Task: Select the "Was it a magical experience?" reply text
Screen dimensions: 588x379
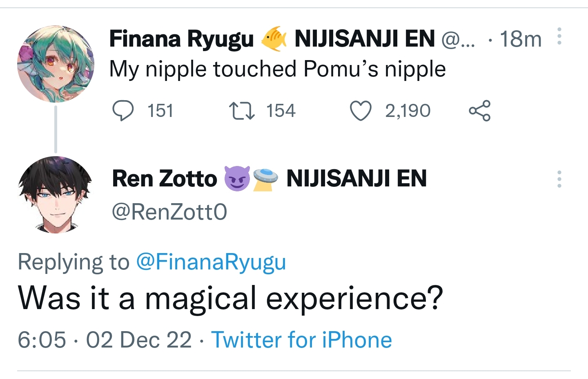Action: 230,298
